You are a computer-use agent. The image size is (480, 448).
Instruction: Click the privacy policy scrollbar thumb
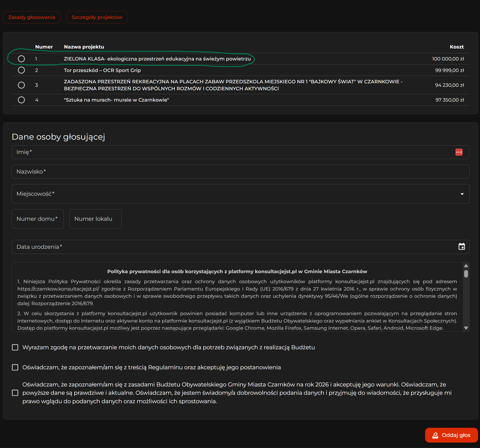(x=466, y=274)
